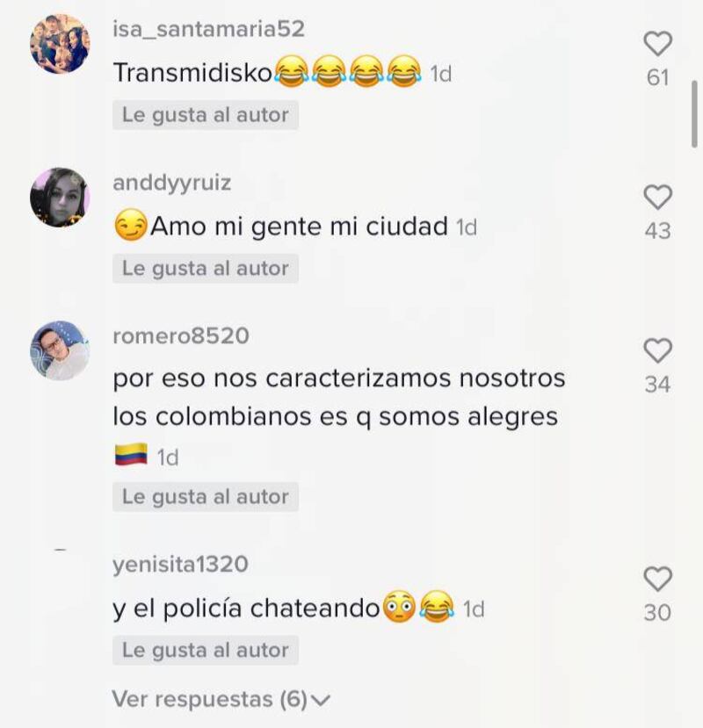This screenshot has height=728, width=703.
Task: Click 'Le gusta al autor' under anddyyruiz comment
Action: tap(206, 269)
